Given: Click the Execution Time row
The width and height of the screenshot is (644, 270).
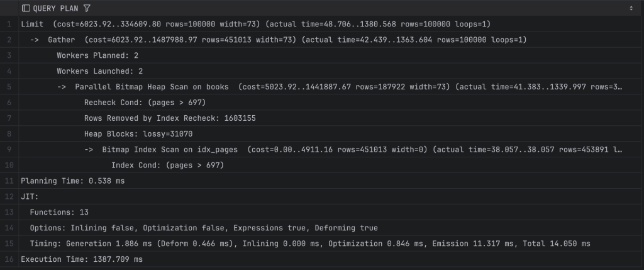Looking at the screenshot, I should pos(82,259).
